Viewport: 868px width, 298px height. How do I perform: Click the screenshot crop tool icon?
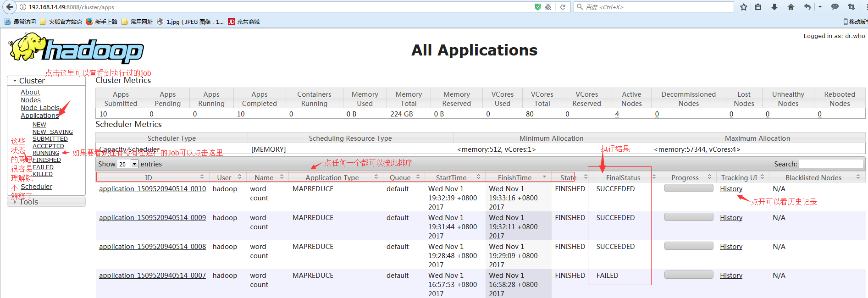click(x=851, y=7)
